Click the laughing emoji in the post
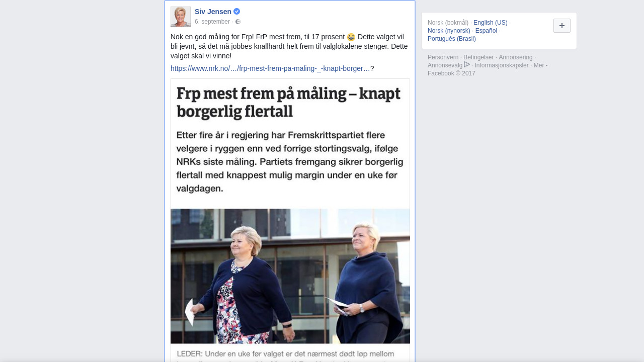 (x=351, y=37)
